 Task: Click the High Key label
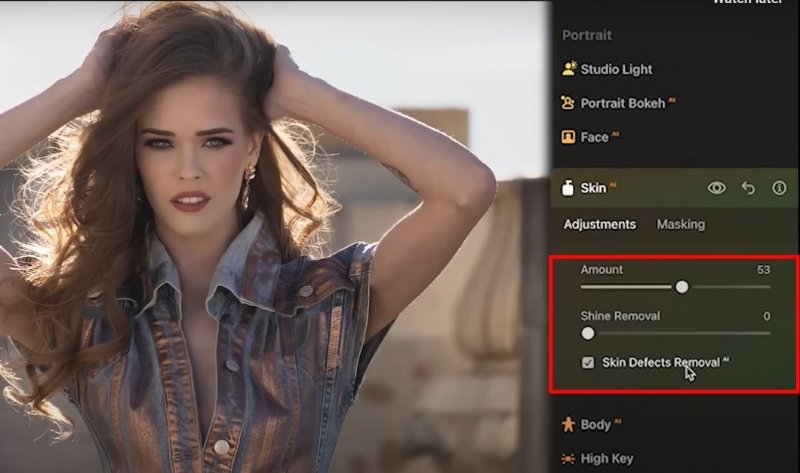(607, 458)
